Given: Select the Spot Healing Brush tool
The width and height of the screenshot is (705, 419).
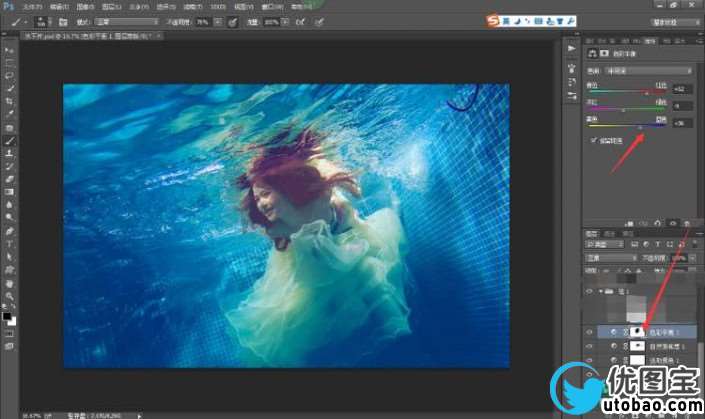Looking at the screenshot, I should click(x=9, y=128).
